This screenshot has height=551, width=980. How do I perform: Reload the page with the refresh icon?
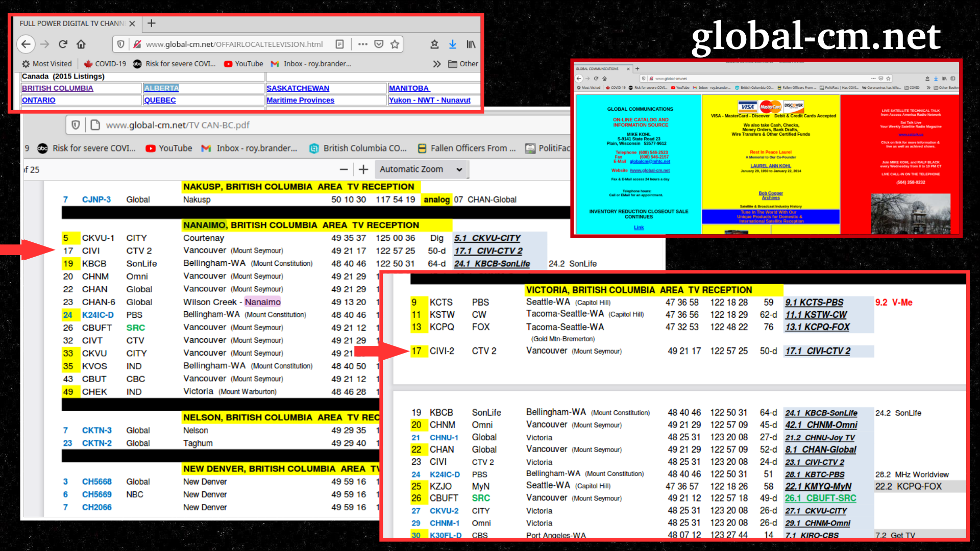coord(63,44)
